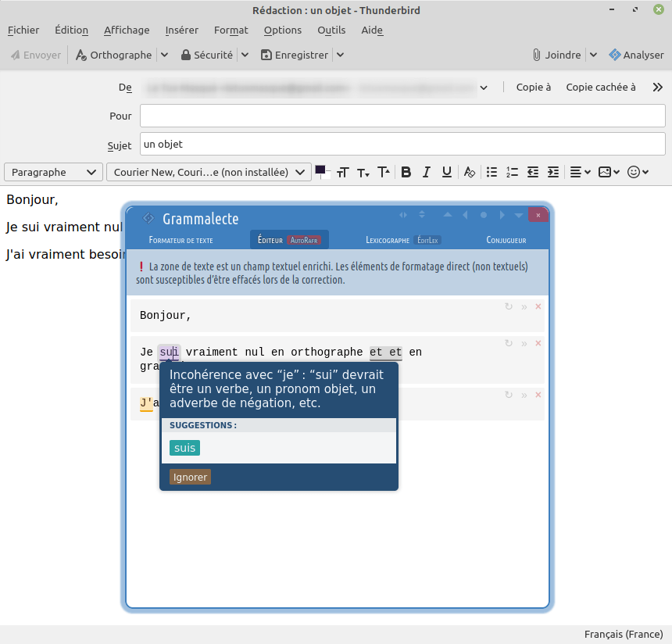Focus the Pour recipient field
This screenshot has height=644, width=672.
(402, 116)
